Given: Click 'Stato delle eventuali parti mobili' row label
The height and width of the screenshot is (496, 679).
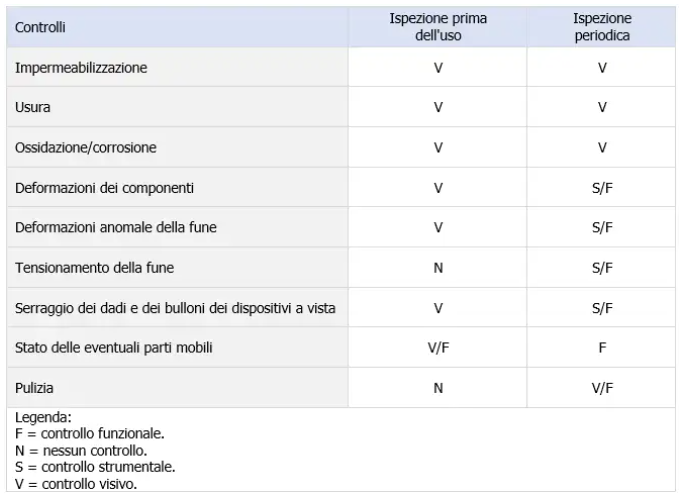Looking at the screenshot, I should [114, 347].
